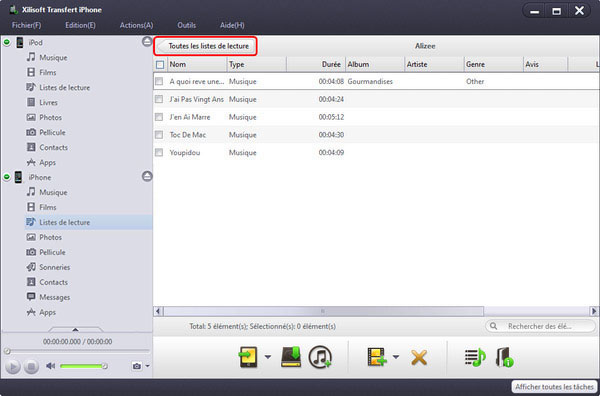This screenshot has width=600, height=396.
Task: Open iPod Listes de lecture
Action: 58,87
